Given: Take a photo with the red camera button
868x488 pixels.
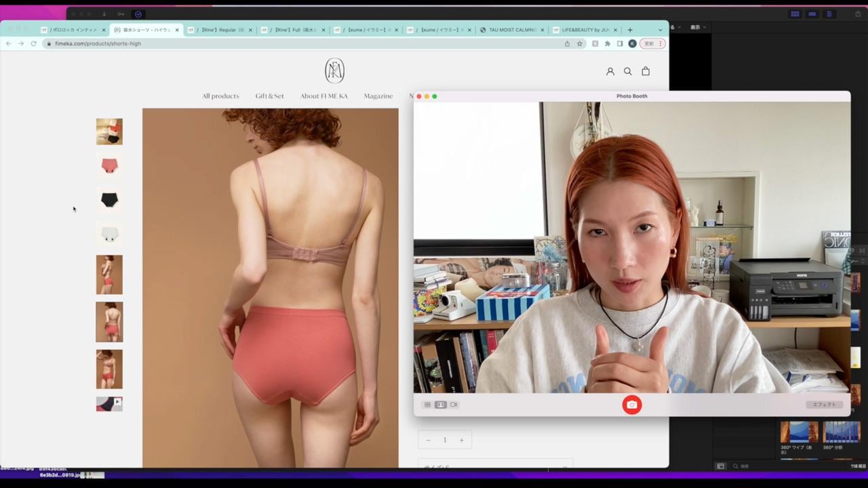Looking at the screenshot, I should [631, 405].
